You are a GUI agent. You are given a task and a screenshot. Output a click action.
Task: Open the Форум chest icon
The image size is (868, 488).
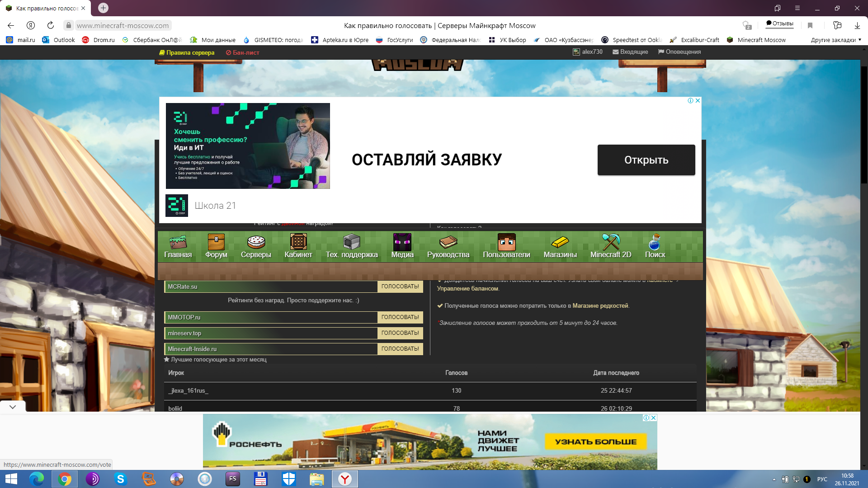(216, 242)
